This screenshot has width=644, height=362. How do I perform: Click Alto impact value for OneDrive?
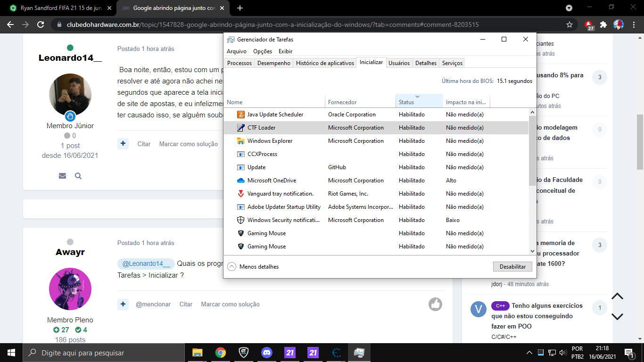click(x=451, y=181)
